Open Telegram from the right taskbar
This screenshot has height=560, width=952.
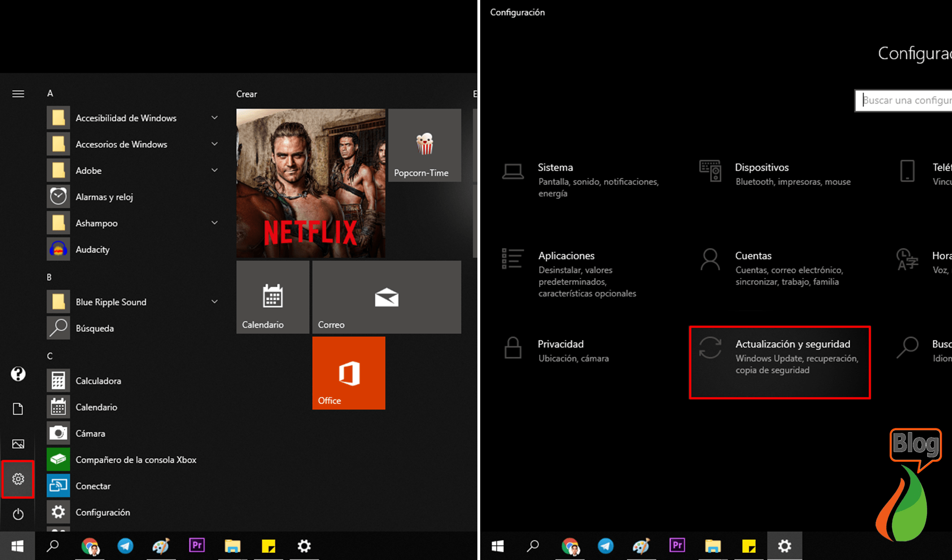[605, 546]
